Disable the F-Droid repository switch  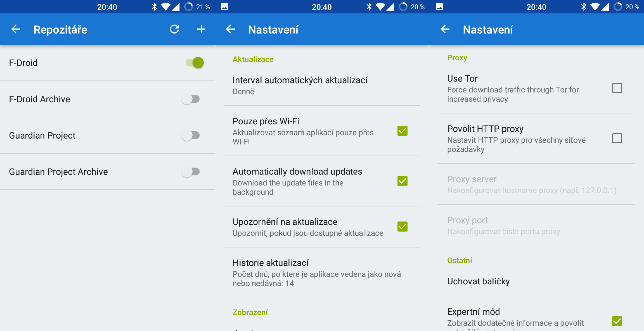coord(195,63)
